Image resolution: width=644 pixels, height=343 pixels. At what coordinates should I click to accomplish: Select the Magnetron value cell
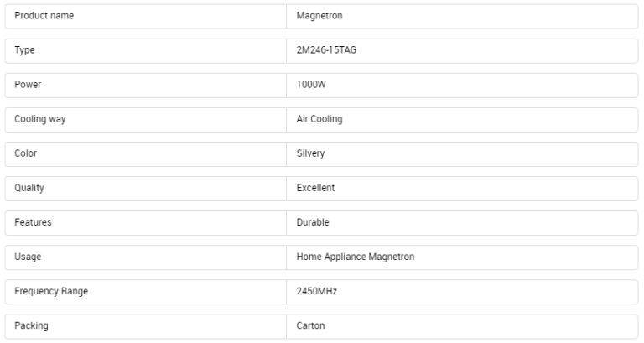462,17
